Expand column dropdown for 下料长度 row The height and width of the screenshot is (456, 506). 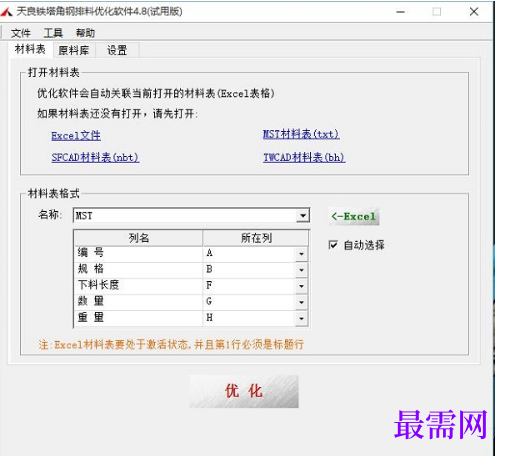(x=301, y=286)
